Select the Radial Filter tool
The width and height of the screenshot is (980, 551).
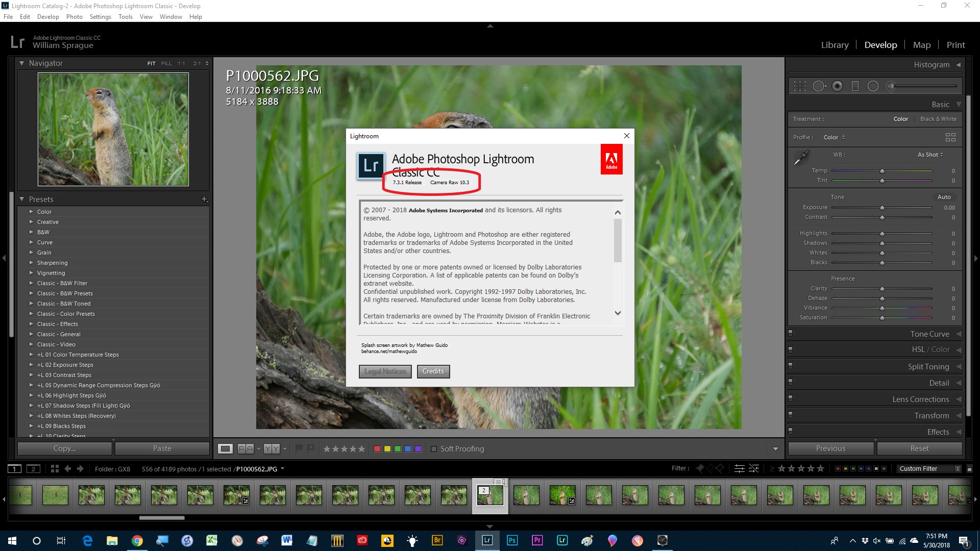tap(873, 86)
